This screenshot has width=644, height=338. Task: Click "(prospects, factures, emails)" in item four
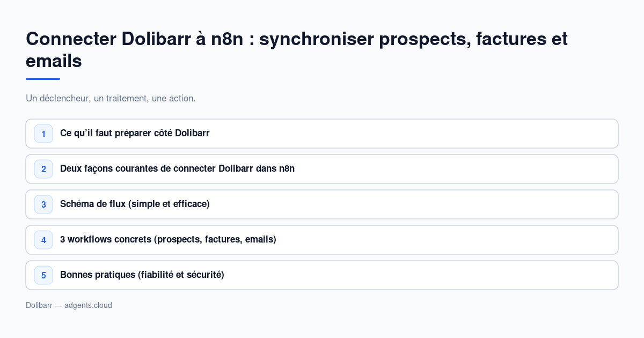click(x=215, y=239)
